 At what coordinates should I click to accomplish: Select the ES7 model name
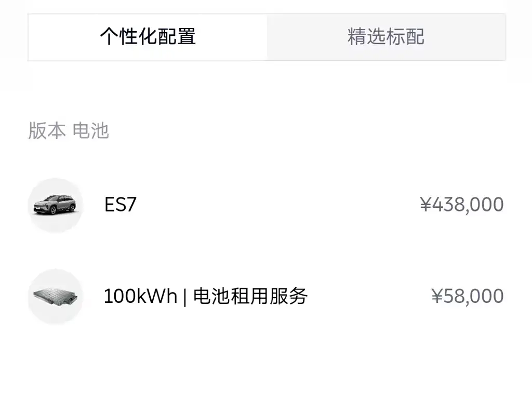121,205
